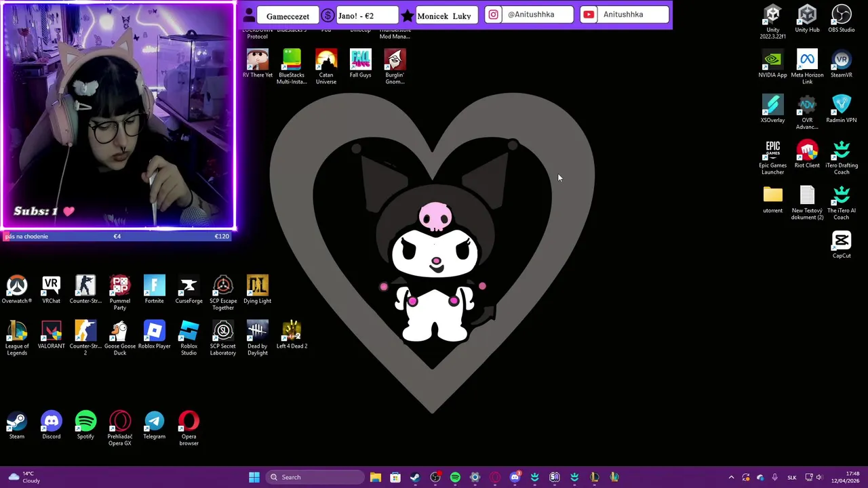Image resolution: width=868 pixels, height=488 pixels.
Task: Launch RV There Yet game
Action: pyautogui.click(x=257, y=64)
